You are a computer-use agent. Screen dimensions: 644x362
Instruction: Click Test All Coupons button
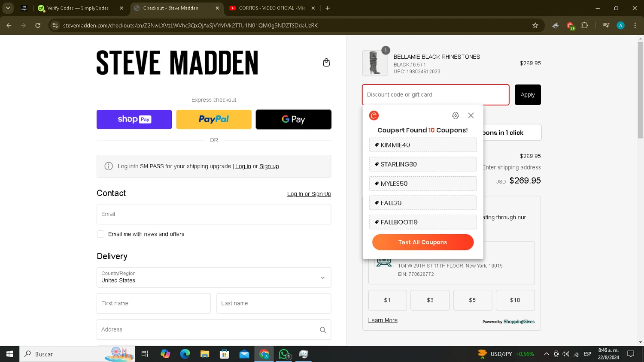click(423, 242)
